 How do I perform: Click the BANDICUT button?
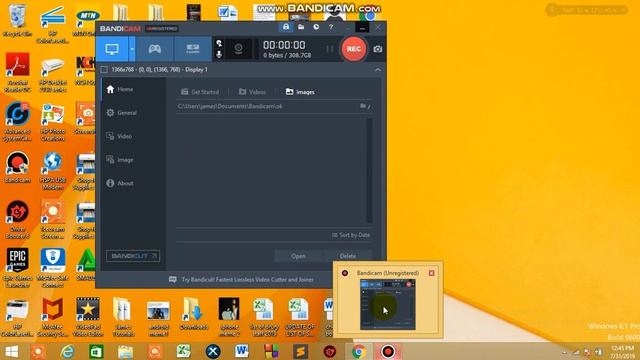133,256
